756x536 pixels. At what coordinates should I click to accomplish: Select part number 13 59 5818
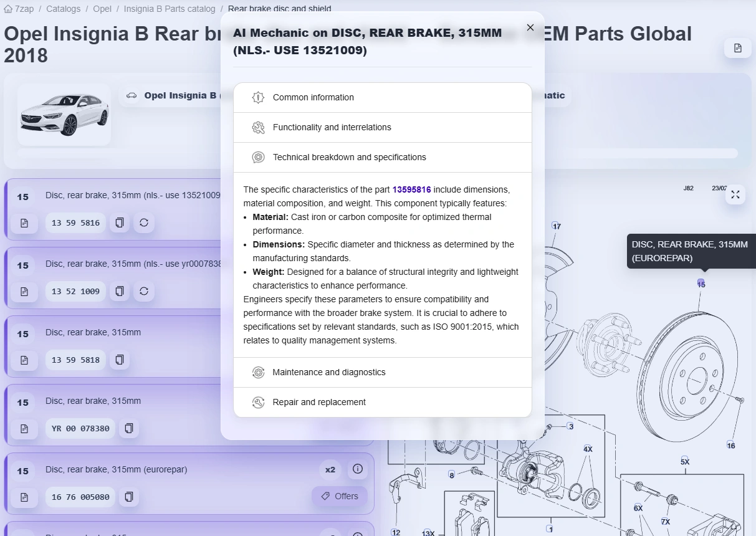(75, 360)
